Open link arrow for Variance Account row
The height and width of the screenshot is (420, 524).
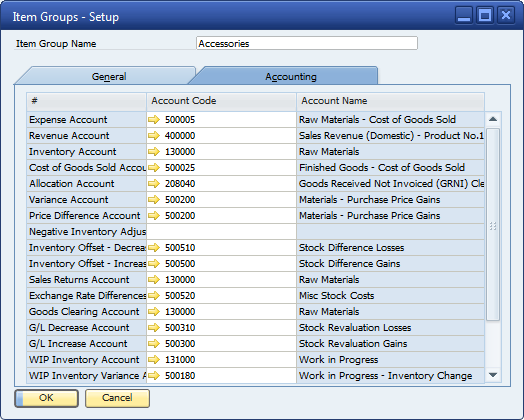coord(154,199)
